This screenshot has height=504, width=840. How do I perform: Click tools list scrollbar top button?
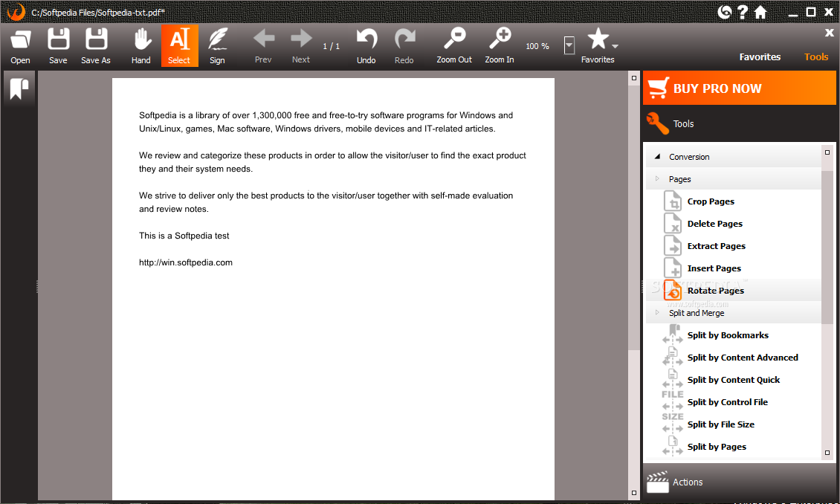tap(827, 152)
